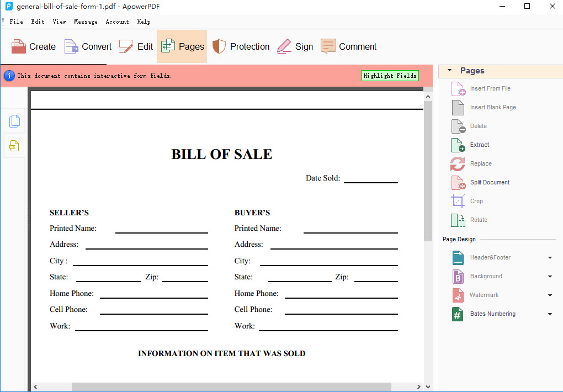Viewport: 563px width, 392px height.
Task: Click the Delete label
Action: point(478,126)
